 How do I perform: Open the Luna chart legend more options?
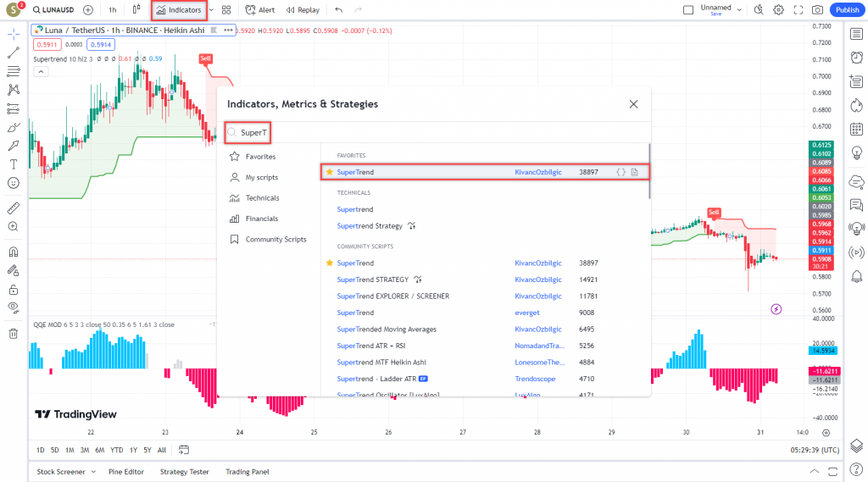[x=228, y=30]
